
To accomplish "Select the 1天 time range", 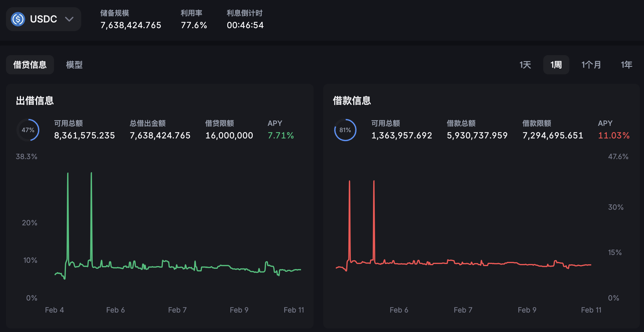I will point(525,65).
